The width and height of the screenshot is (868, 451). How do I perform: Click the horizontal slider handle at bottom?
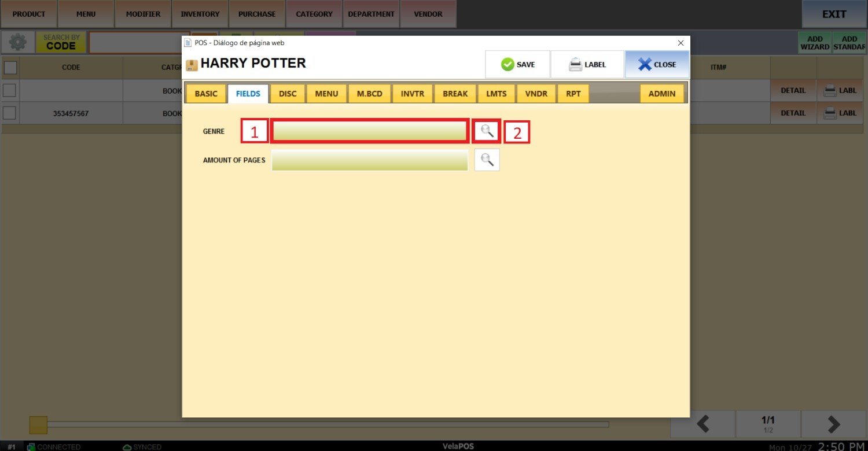38,425
